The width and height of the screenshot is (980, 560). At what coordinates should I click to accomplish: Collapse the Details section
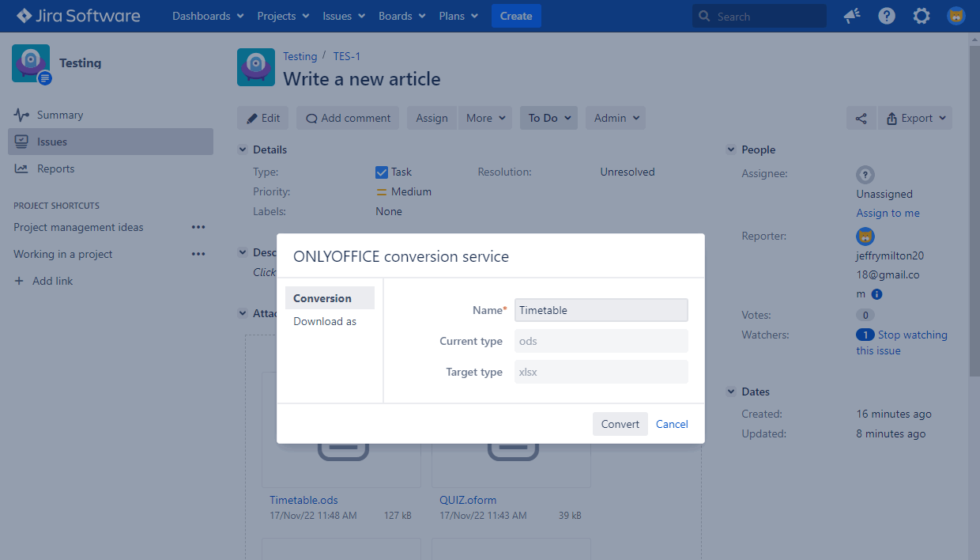click(x=243, y=149)
